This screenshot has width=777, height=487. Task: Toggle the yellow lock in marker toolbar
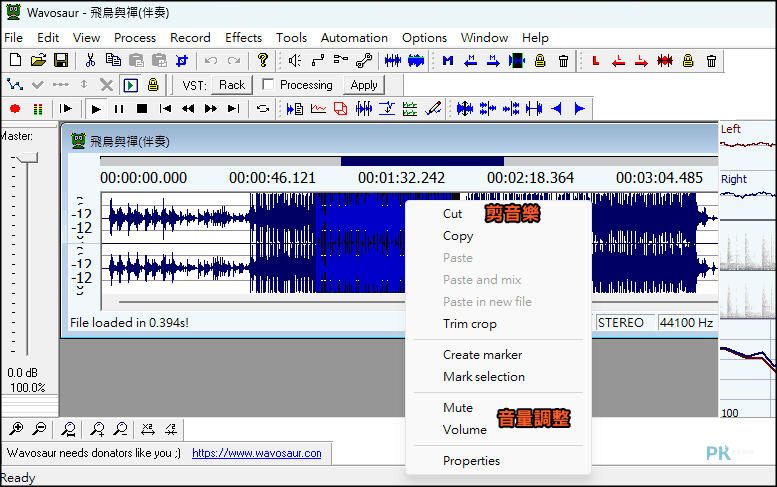540,61
